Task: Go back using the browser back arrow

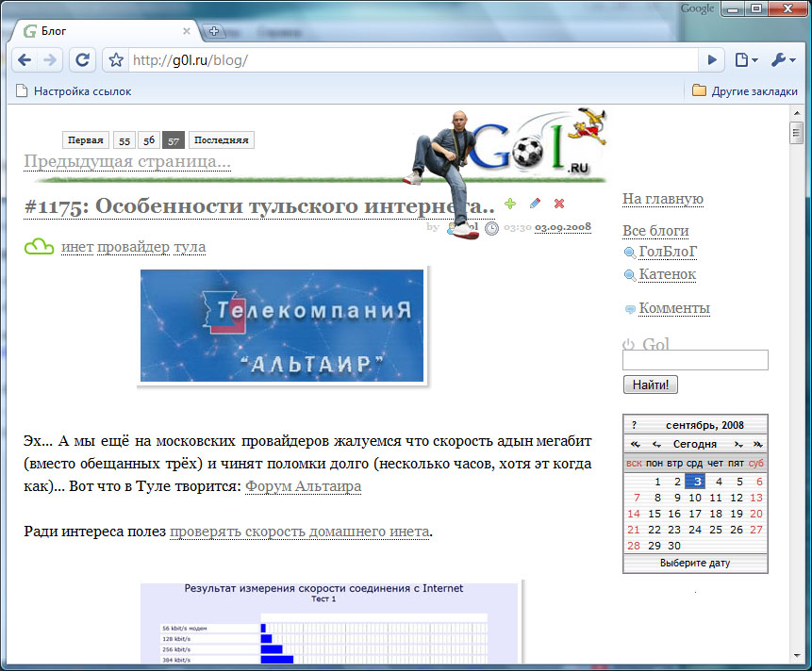Action: [25, 60]
